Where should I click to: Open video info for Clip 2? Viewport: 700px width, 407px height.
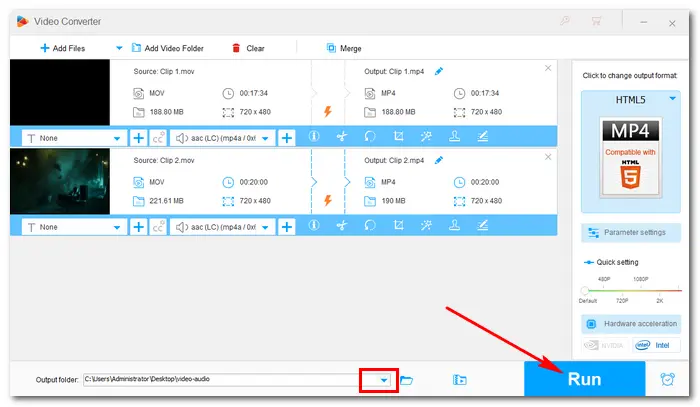point(314,225)
